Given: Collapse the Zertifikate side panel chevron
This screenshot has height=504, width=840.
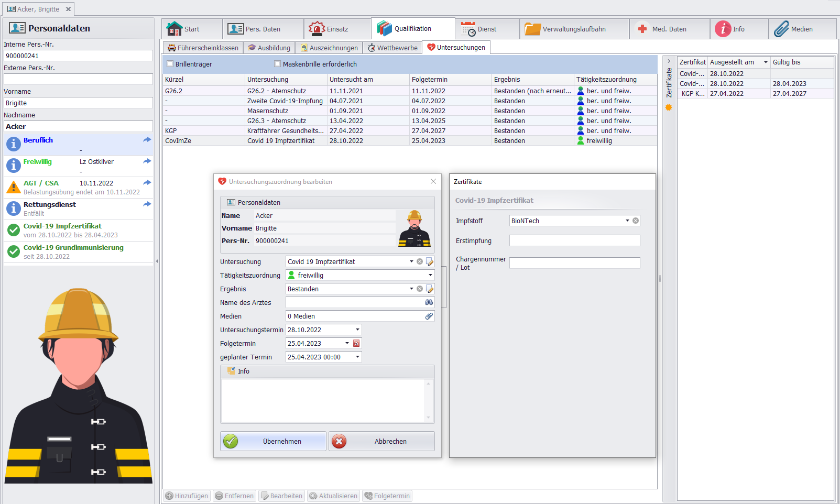Looking at the screenshot, I should (669, 61).
